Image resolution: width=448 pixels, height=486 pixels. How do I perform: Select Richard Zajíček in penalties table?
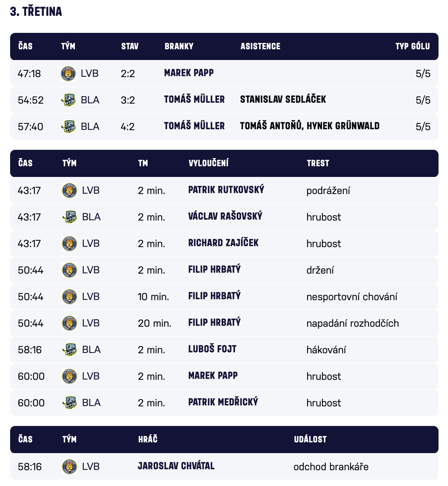223,243
